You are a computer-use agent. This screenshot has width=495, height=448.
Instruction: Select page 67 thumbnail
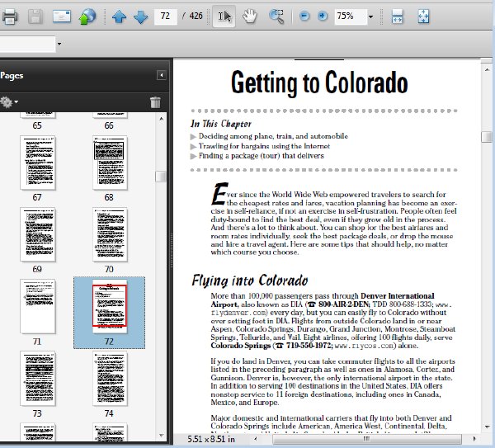pyautogui.click(x=38, y=163)
